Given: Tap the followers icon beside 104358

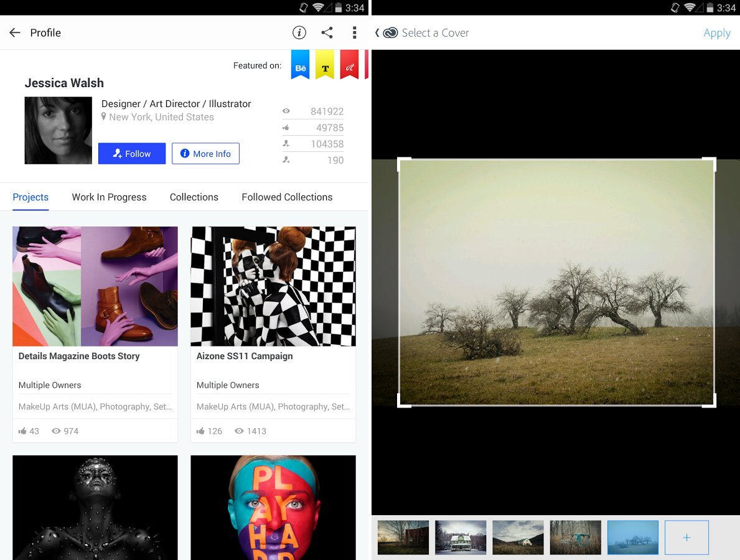Looking at the screenshot, I should pyautogui.click(x=286, y=144).
